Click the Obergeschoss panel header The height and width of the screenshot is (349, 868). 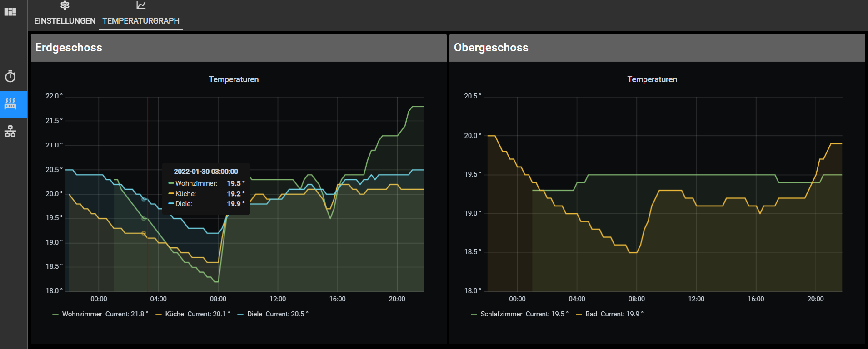[657, 48]
